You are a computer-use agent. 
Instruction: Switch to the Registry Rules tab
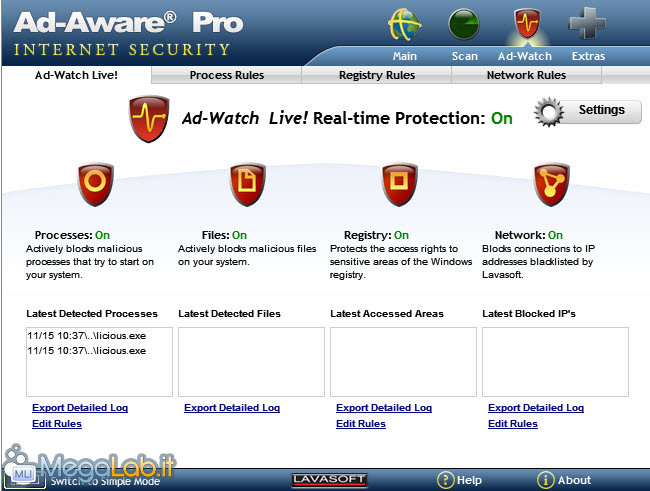376,75
